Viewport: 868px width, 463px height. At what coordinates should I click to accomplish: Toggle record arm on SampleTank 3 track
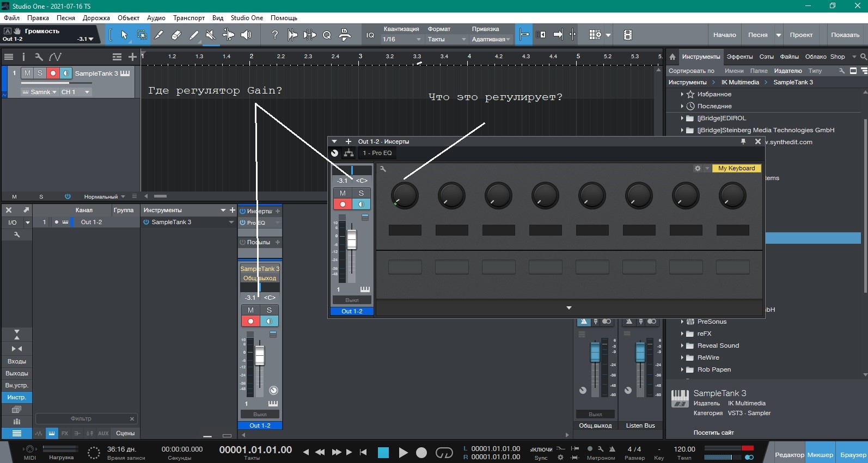[x=53, y=73]
